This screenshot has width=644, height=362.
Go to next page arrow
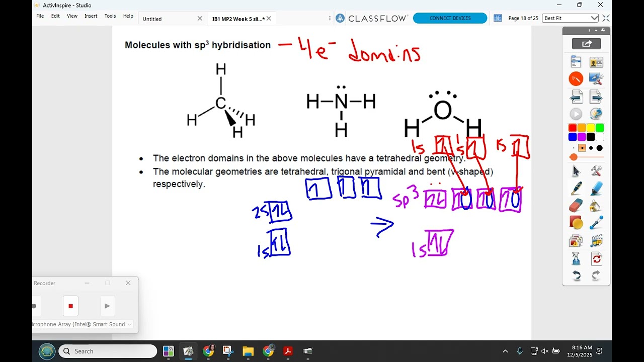click(596, 97)
